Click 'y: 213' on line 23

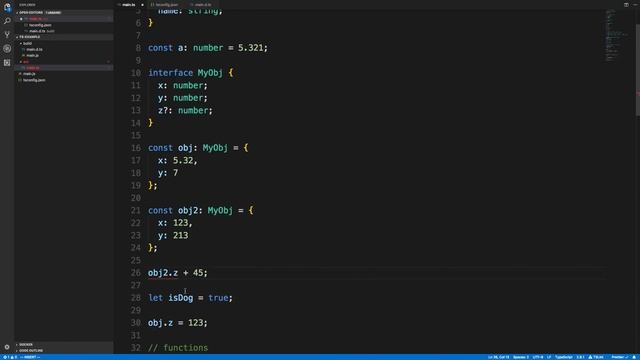click(173, 235)
